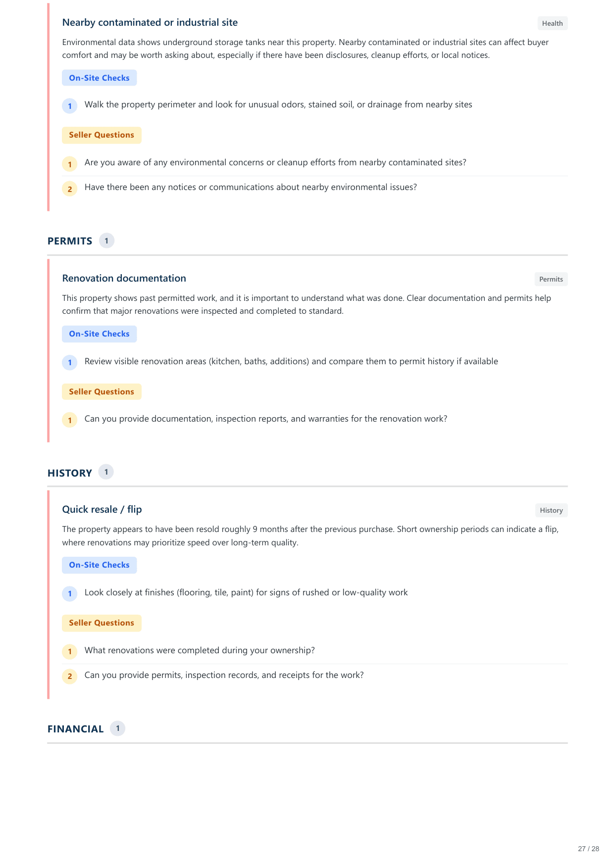Click the Health tag badge

(552, 23)
